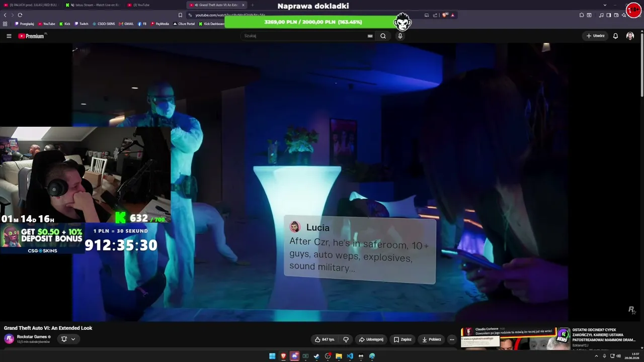The width and height of the screenshot is (644, 362).
Task: Open the Brave wallet icon
Action: 616,15
